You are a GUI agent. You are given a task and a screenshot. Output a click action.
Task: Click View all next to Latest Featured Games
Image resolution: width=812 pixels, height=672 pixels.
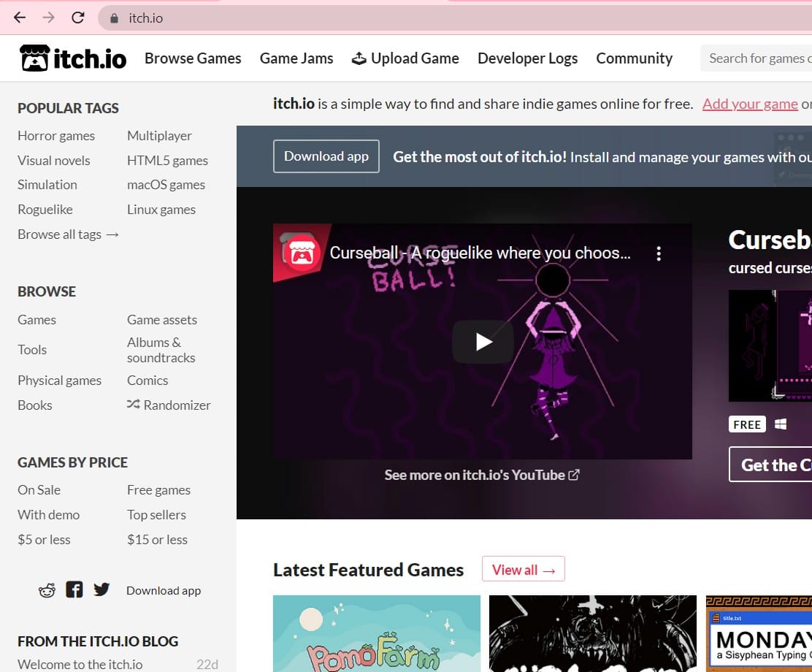pos(524,569)
